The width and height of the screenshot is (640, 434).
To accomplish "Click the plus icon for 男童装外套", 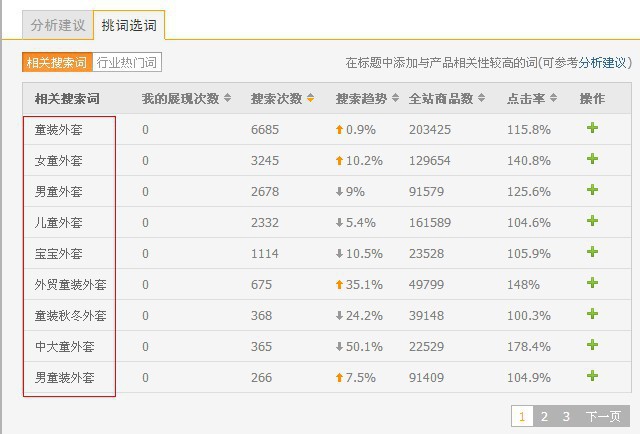I will click(592, 377).
